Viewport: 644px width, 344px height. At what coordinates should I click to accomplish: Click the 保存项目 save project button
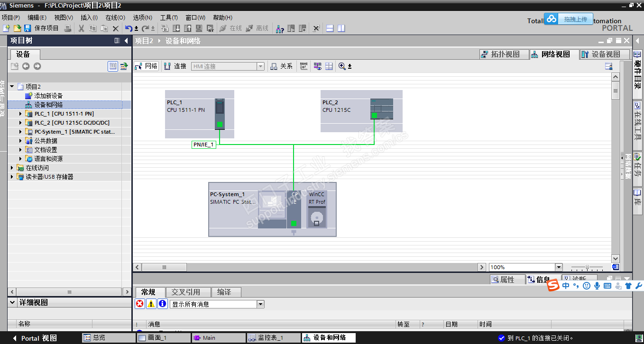pyautogui.click(x=42, y=28)
